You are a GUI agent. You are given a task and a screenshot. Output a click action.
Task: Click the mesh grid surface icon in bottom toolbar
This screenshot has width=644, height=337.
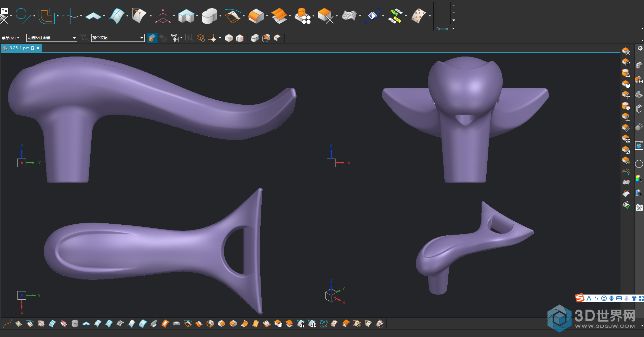pos(120,324)
